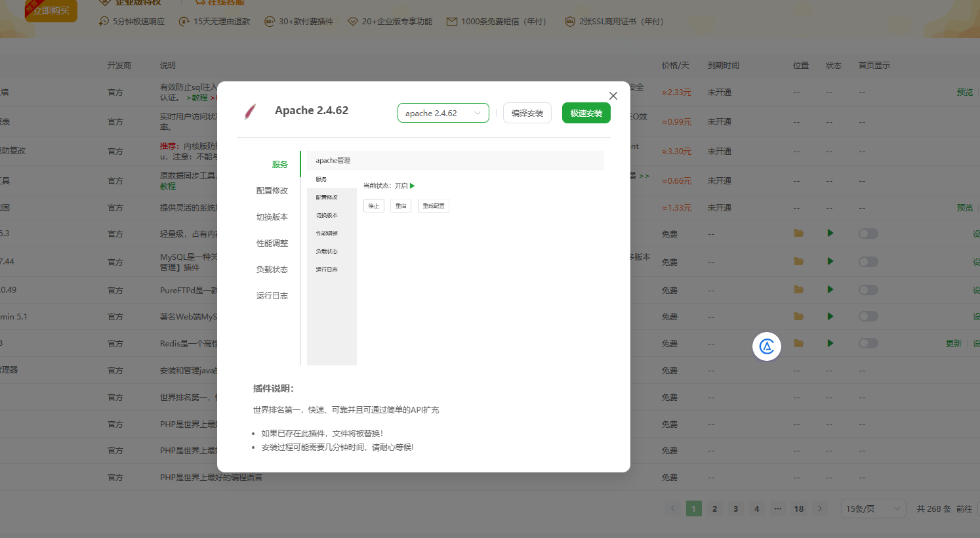Toggle 首页显示 switch in the 著名Web端 row

click(x=868, y=316)
